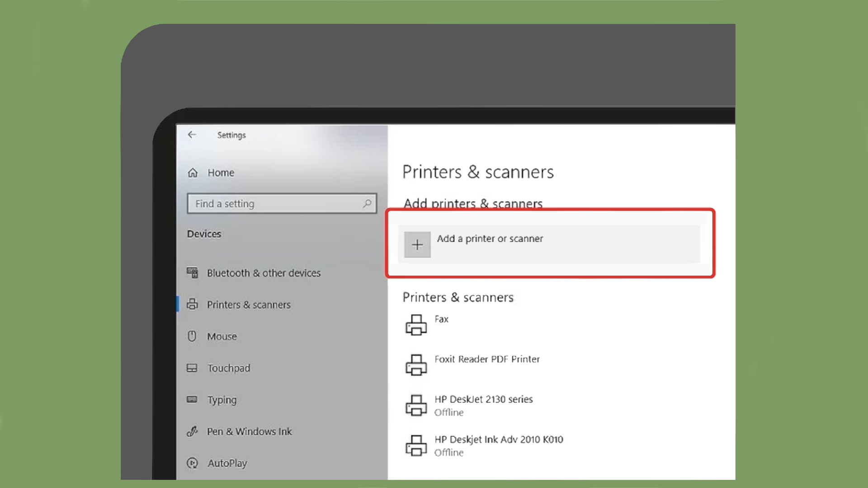Click the Foxit Reader PDF Printer icon
This screenshot has width=868, height=488.
[x=416, y=365]
